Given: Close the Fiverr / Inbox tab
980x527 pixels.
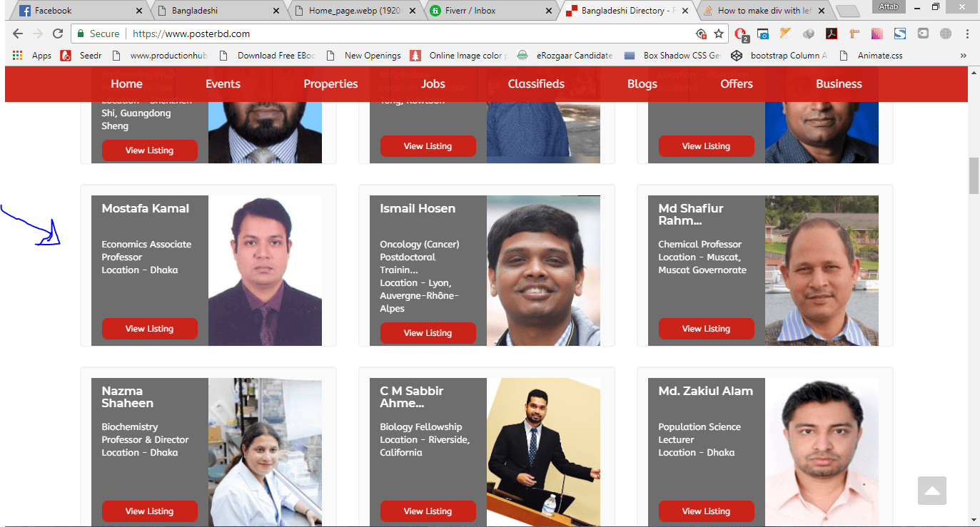Looking at the screenshot, I should 548,11.
